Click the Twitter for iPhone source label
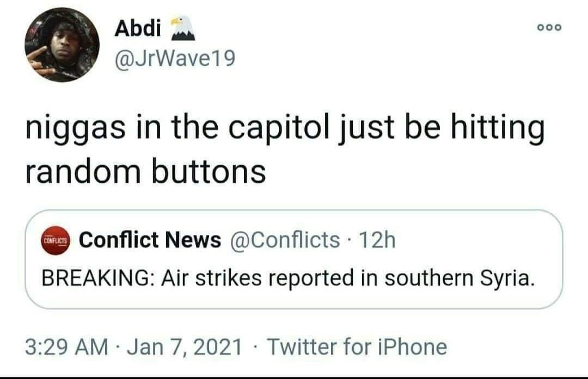 click(357, 346)
